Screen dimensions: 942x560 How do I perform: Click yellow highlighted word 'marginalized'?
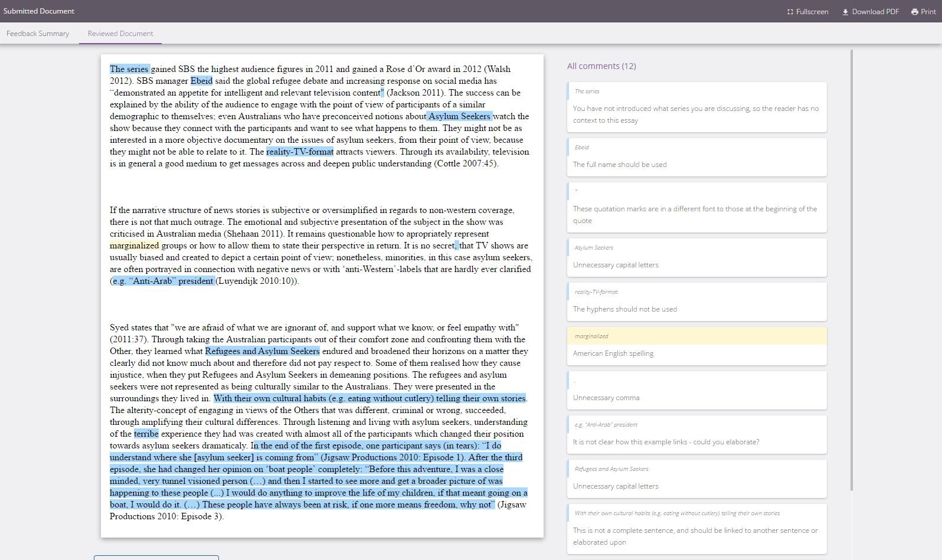point(135,245)
